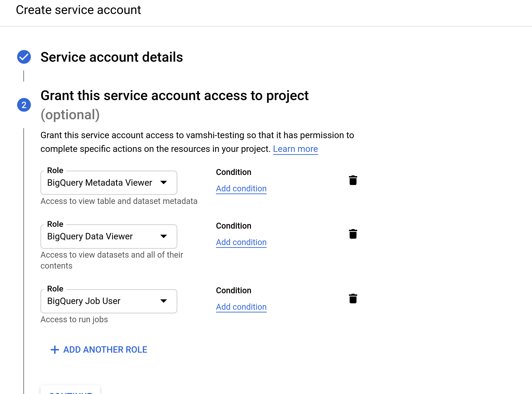The image size is (532, 394).
Task: Open the BigQuery Data Viewer role dropdown
Action: (x=164, y=236)
